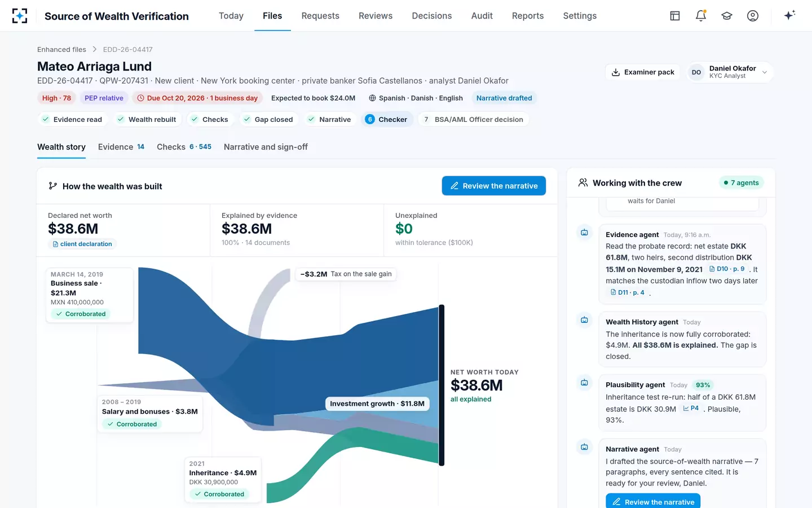Click the Narrative agent avatar icon
The width and height of the screenshot is (812, 508).
[x=585, y=447]
